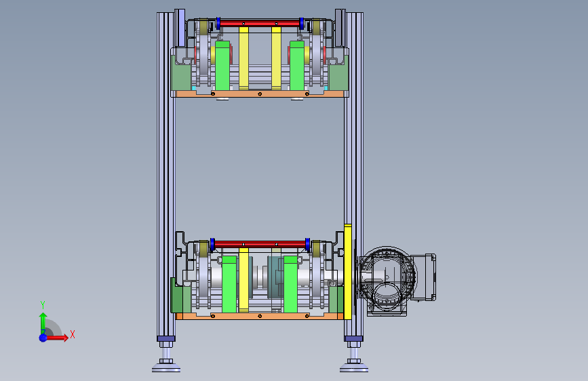The height and width of the screenshot is (381, 588).
Task: Select the left vertical aluminum frame column
Action: coord(165,174)
